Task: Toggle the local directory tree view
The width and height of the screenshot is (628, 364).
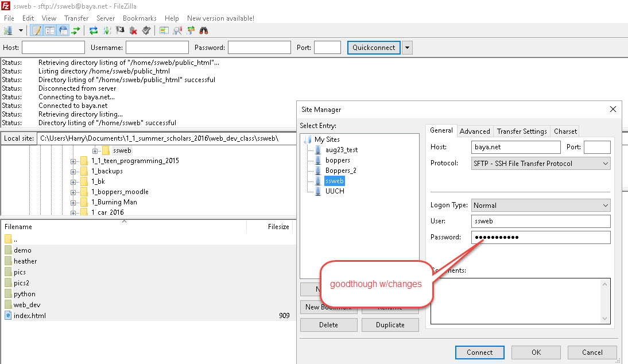Action: pyautogui.click(x=50, y=30)
